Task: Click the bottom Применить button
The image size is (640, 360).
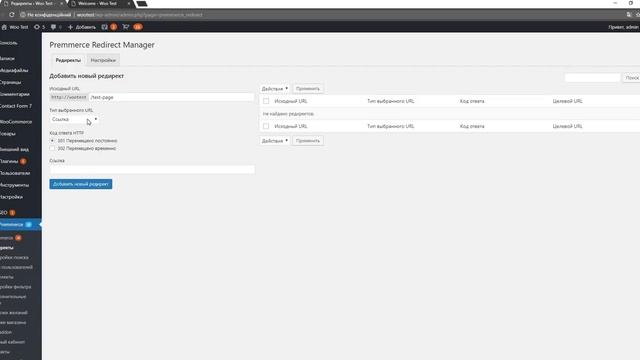Action: 308,141
